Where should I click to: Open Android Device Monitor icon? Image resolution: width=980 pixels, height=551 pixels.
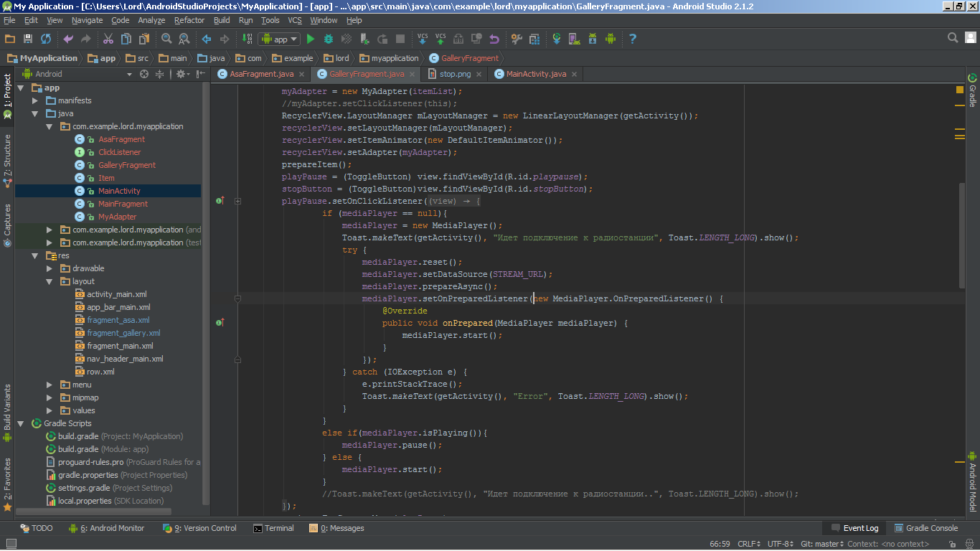coord(611,39)
